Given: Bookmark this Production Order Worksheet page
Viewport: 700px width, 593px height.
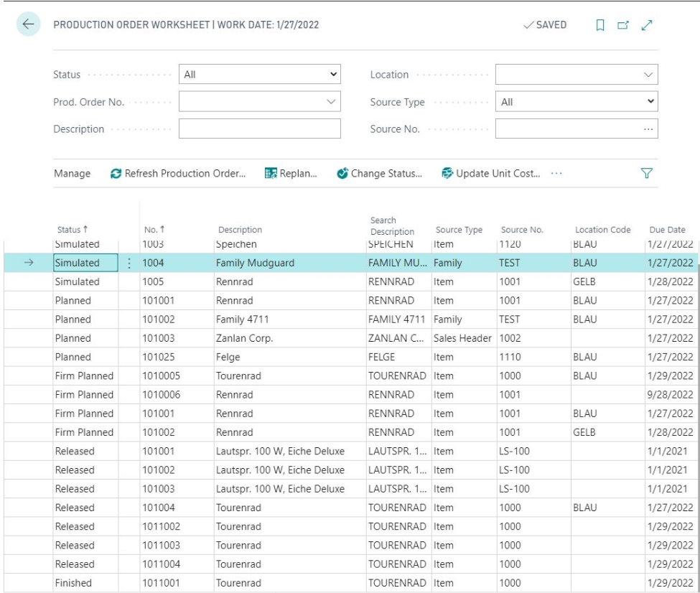Looking at the screenshot, I should point(600,25).
